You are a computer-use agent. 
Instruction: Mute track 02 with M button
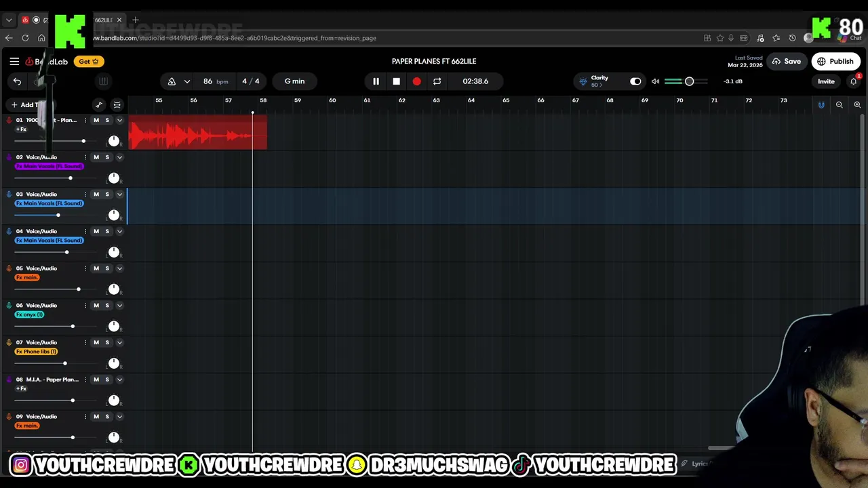(96, 157)
